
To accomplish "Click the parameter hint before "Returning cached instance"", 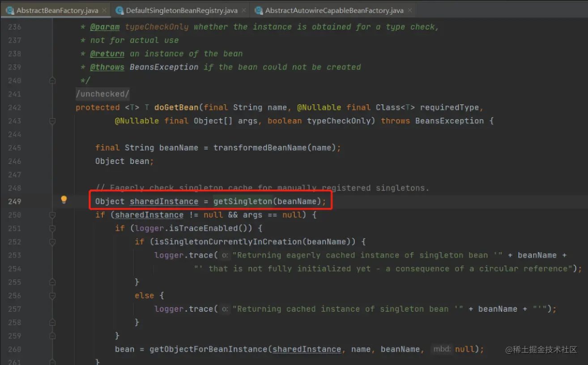I will pos(225,309).
